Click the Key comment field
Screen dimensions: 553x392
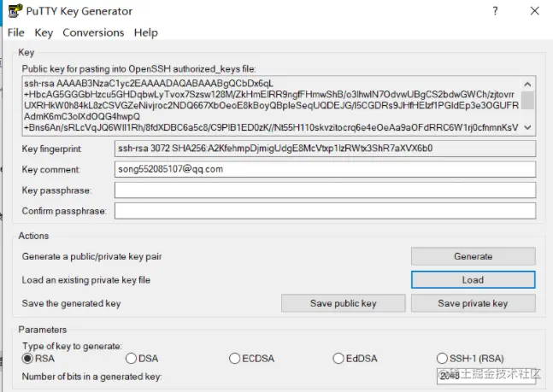325,169
